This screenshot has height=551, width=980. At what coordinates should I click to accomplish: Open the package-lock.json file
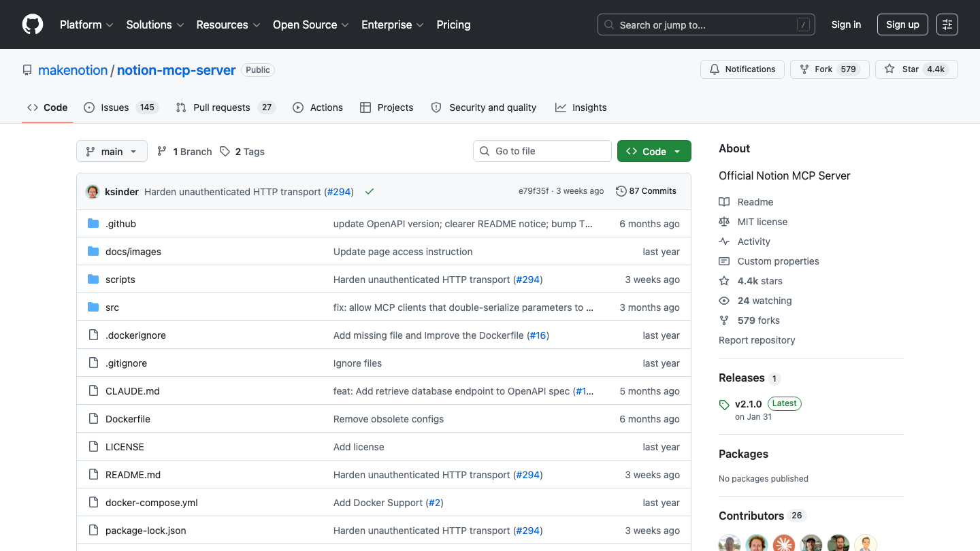(x=146, y=531)
